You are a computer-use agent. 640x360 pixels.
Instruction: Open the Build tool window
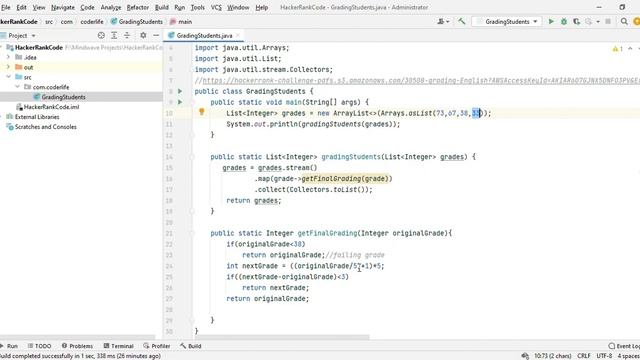point(191,346)
